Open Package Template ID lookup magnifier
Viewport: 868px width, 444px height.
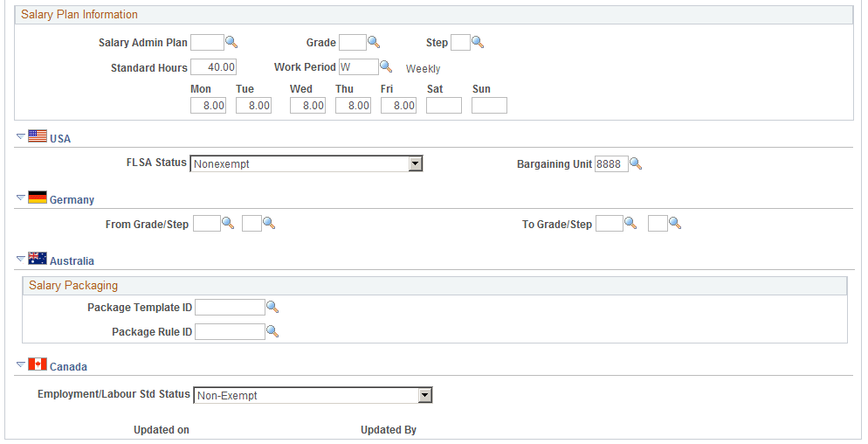click(272, 307)
